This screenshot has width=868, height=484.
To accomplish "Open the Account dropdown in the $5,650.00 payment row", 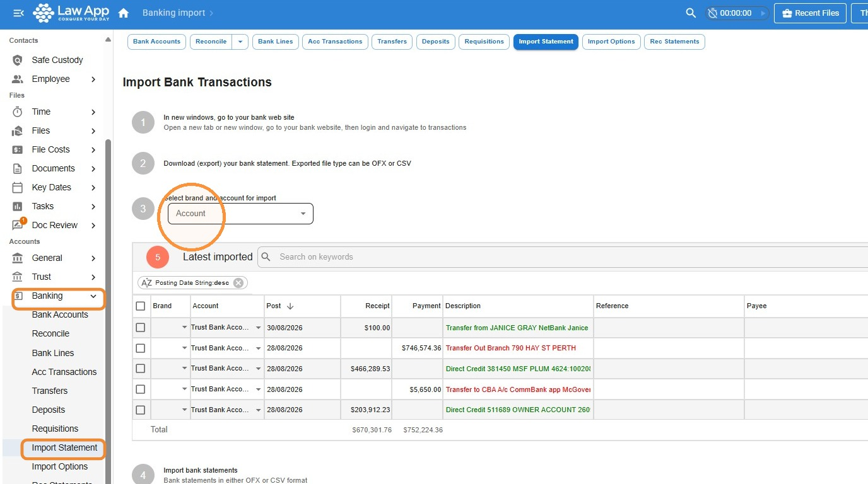I will click(x=258, y=389).
